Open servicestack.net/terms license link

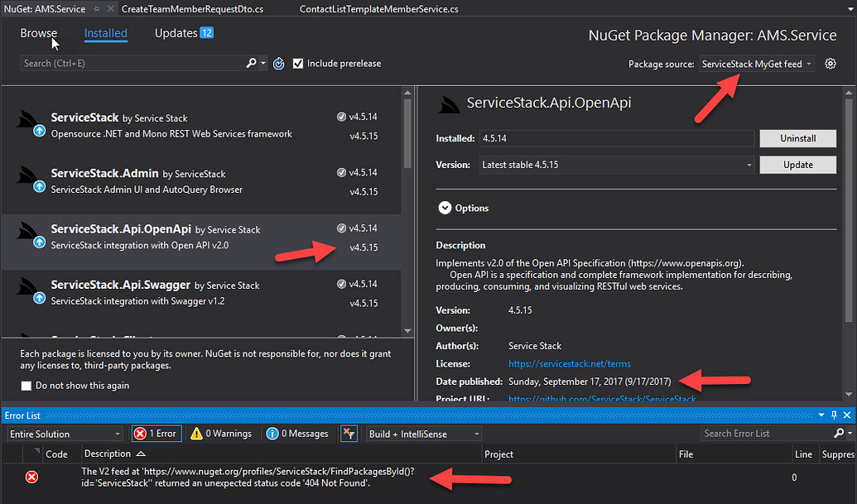570,363
